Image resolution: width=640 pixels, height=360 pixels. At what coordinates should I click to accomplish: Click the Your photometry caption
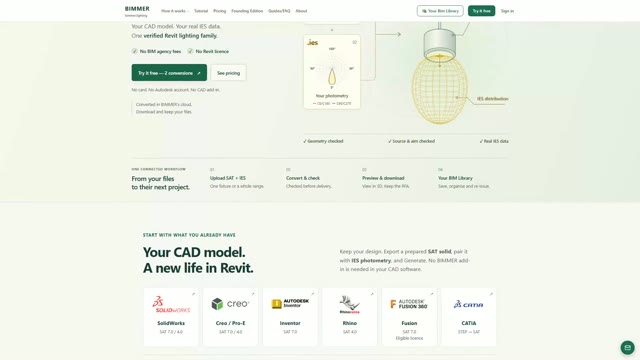(x=332, y=96)
